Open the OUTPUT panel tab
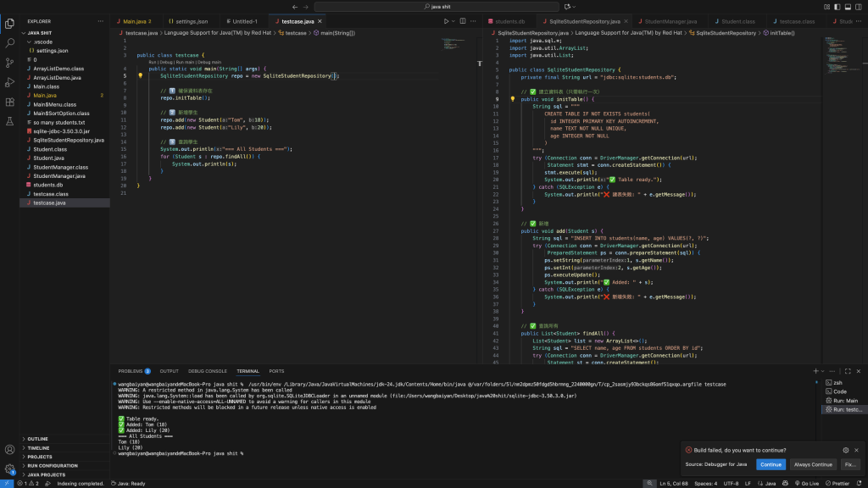 coord(169,371)
